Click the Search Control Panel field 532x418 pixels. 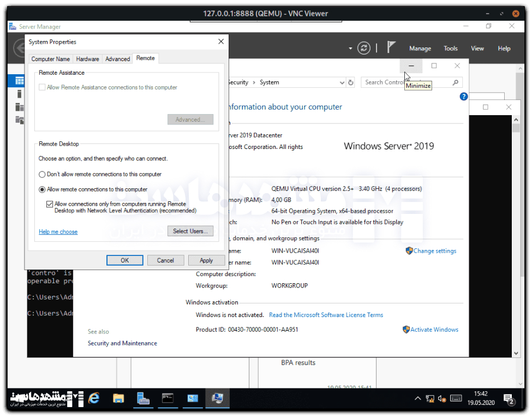pos(407,82)
